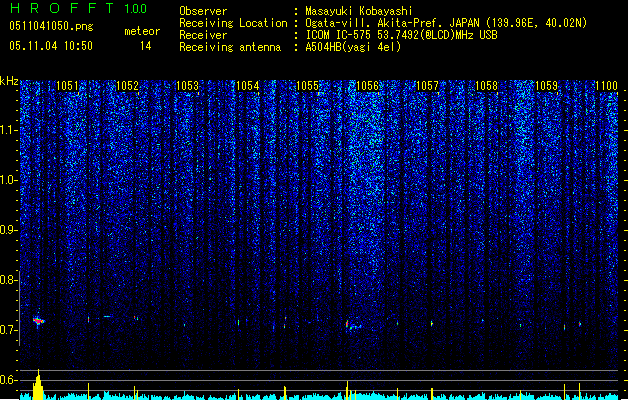Click the 'Observer' field label
The height and width of the screenshot is (400, 629).
coord(203,11)
